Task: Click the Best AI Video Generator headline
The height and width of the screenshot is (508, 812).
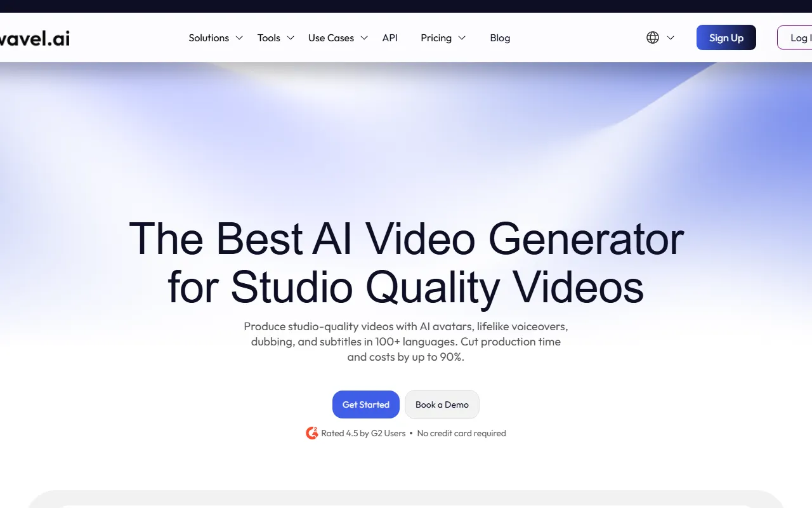Action: tap(406, 262)
